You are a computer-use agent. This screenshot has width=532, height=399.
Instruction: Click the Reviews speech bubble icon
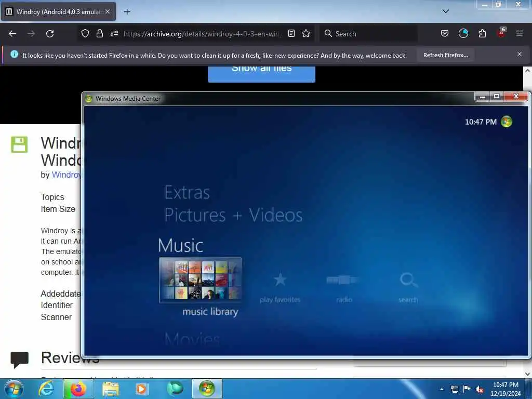(x=20, y=360)
